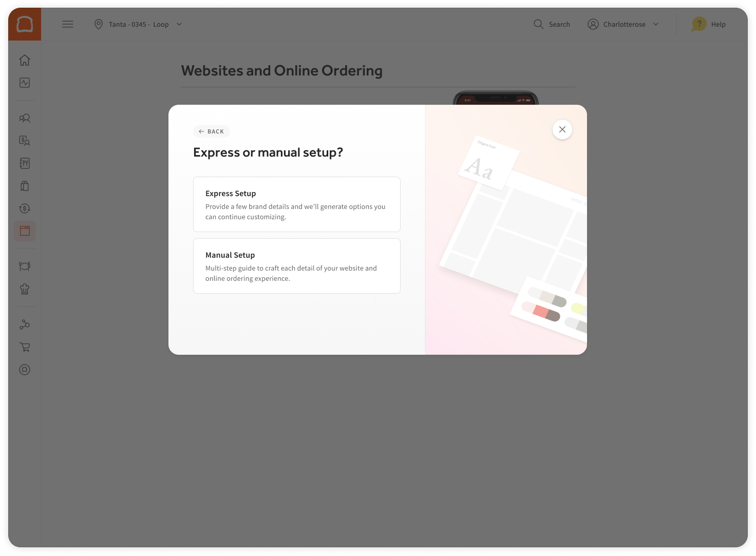Click the Help question mark icon

coord(699,24)
